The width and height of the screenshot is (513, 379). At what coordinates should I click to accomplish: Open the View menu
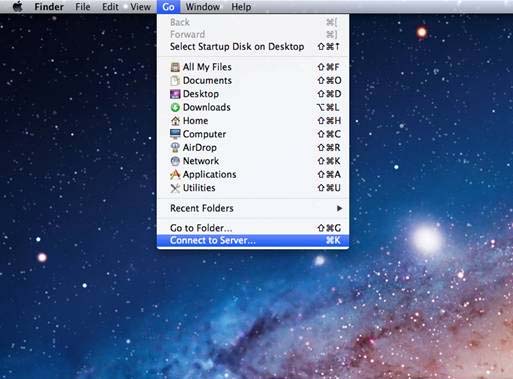140,7
